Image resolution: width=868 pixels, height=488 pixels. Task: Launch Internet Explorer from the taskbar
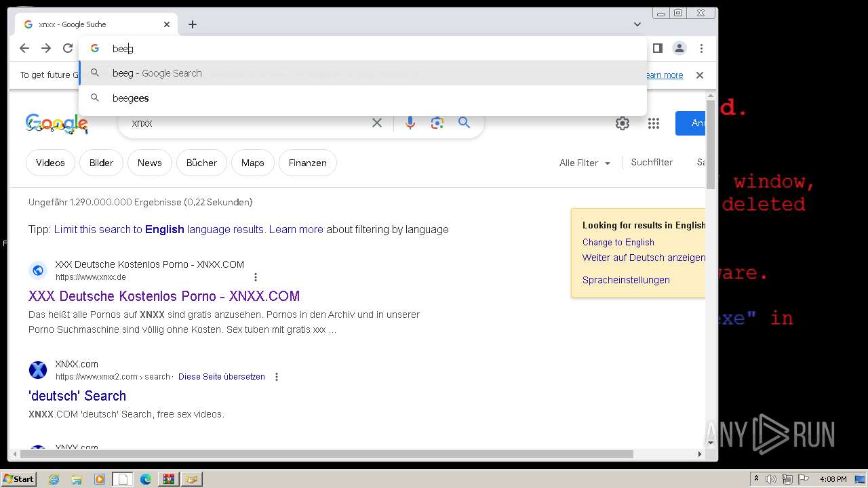[x=54, y=479]
